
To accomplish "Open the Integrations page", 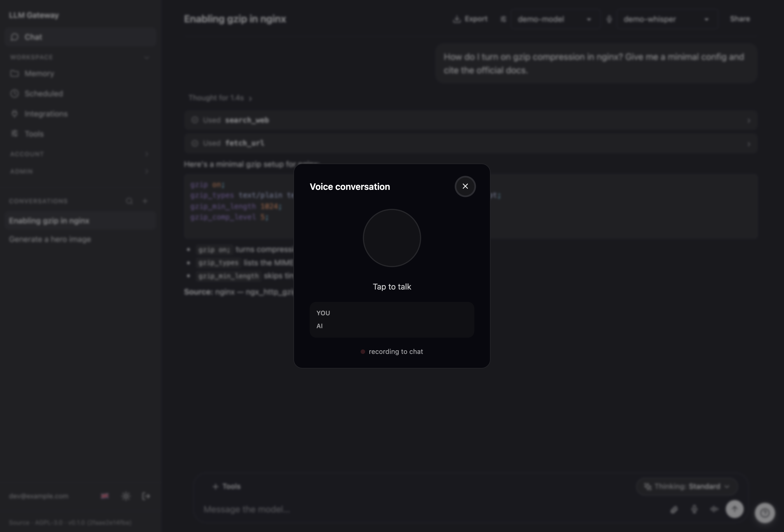I will click(x=80, y=114).
